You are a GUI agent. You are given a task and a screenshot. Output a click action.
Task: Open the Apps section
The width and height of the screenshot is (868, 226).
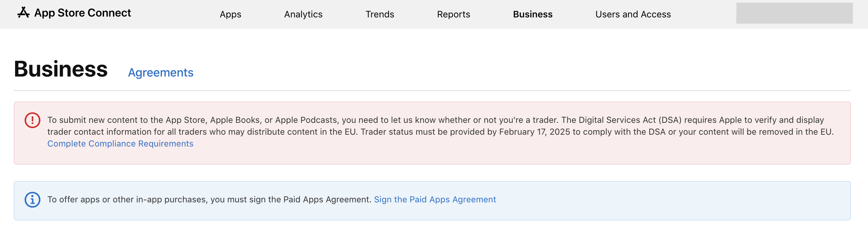pyautogui.click(x=230, y=14)
